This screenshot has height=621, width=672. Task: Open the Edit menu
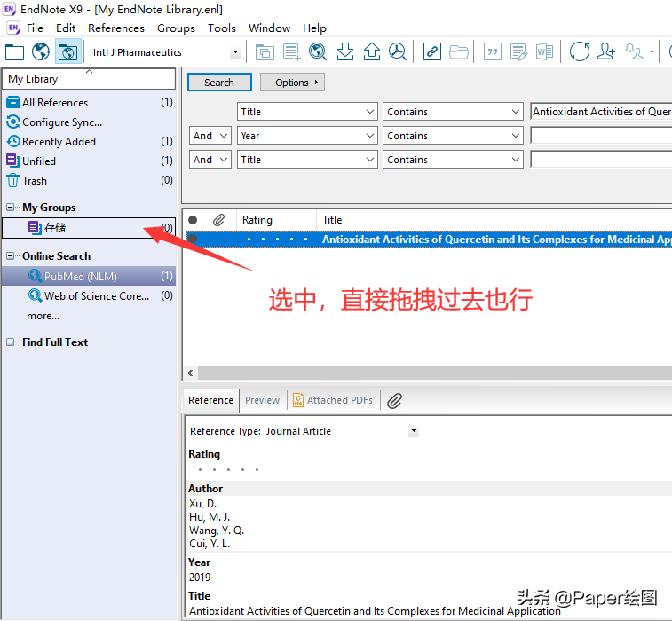66,28
